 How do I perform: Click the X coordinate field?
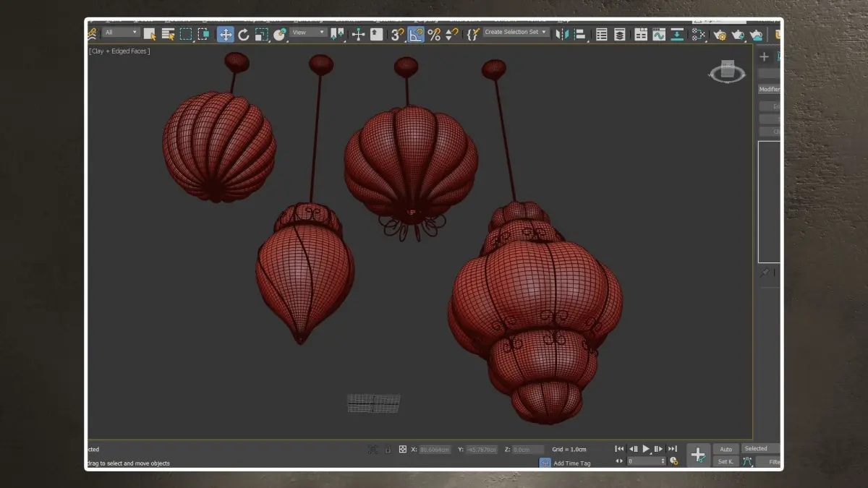pos(435,450)
